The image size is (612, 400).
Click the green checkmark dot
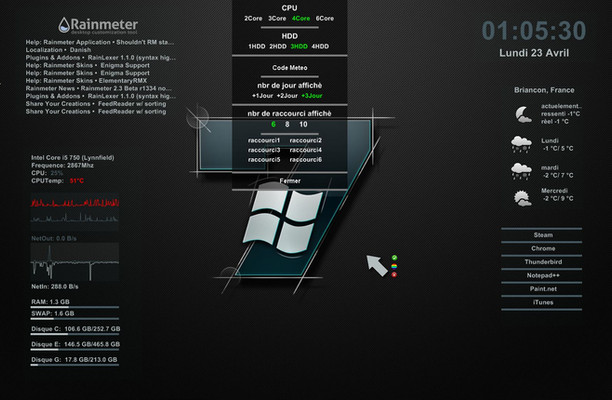394,258
